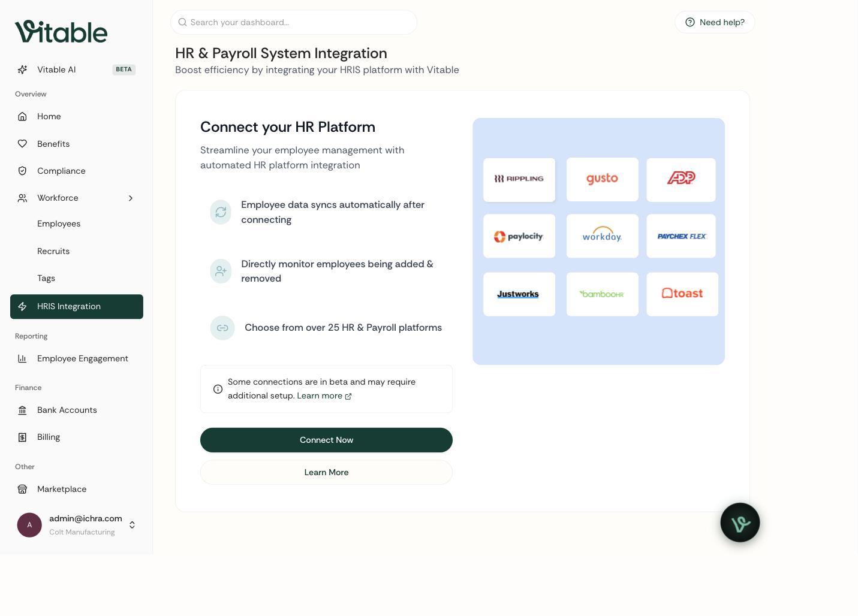The width and height of the screenshot is (858, 616).
Task: Open the floating Vitable chat button
Action: (x=740, y=523)
